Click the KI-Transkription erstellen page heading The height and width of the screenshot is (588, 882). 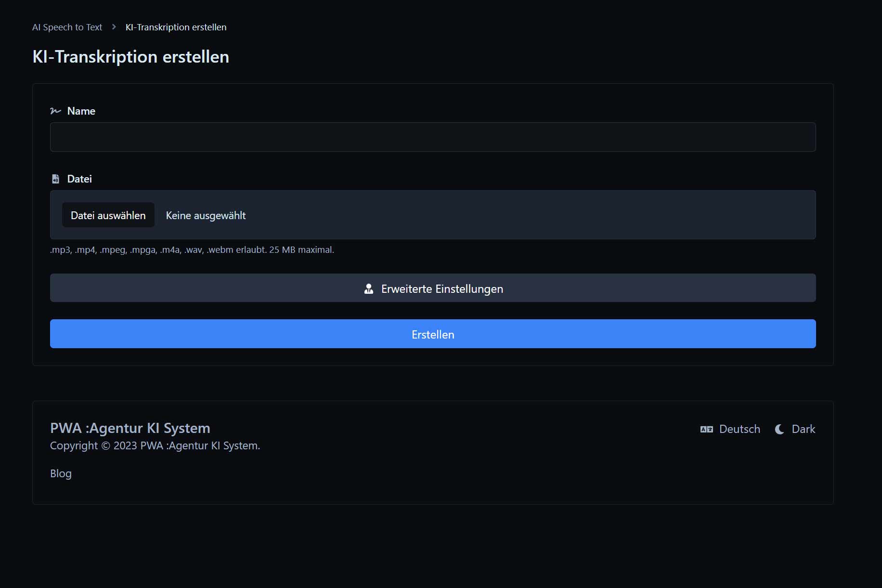point(130,57)
